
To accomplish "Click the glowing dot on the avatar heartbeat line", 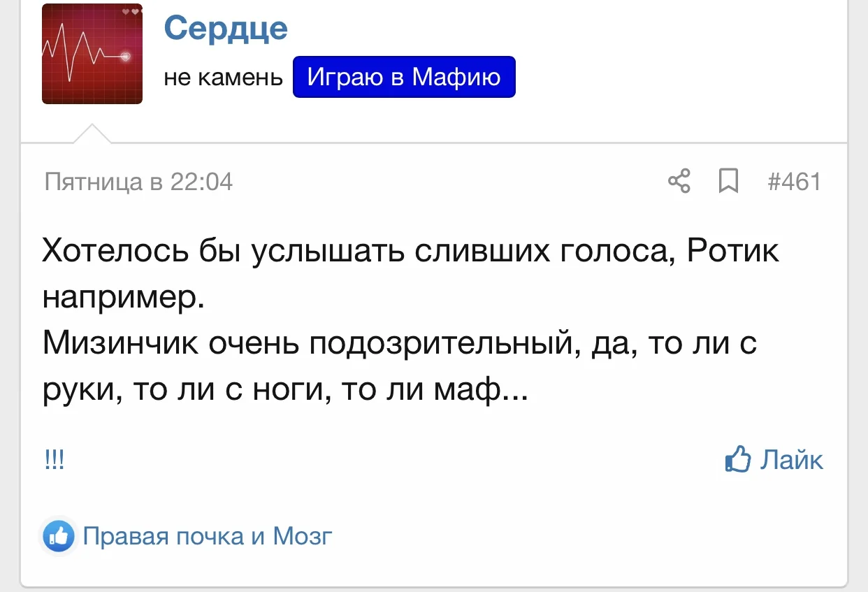I will [x=126, y=56].
